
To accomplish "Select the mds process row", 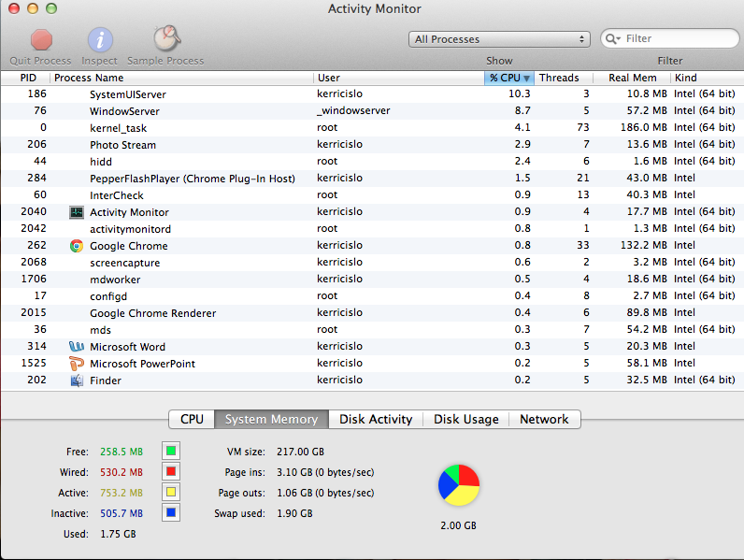I will [372, 330].
